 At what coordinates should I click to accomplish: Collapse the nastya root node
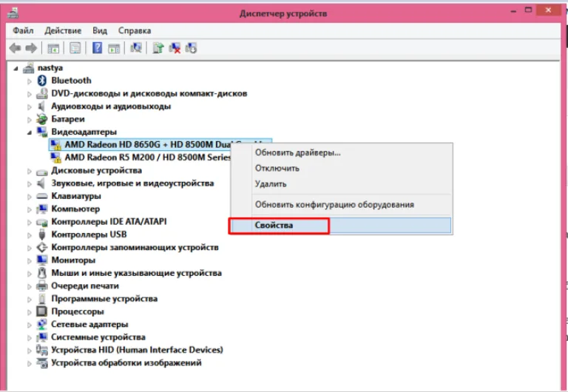point(16,68)
